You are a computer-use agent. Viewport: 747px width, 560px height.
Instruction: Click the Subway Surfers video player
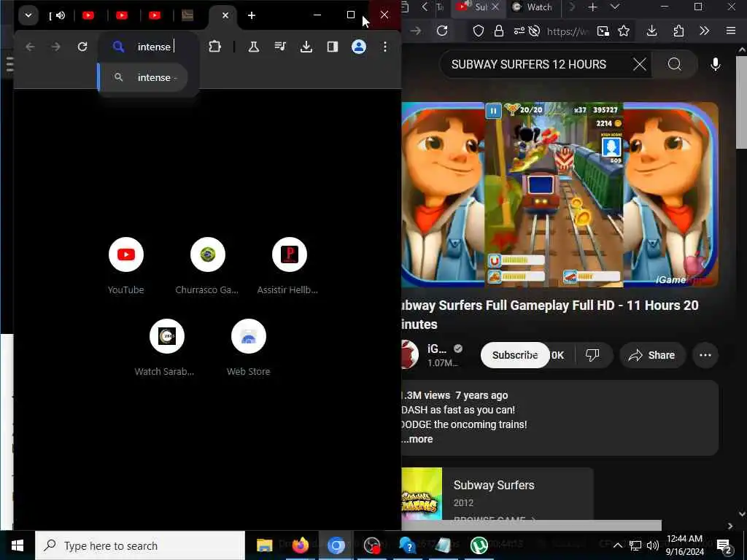560,194
